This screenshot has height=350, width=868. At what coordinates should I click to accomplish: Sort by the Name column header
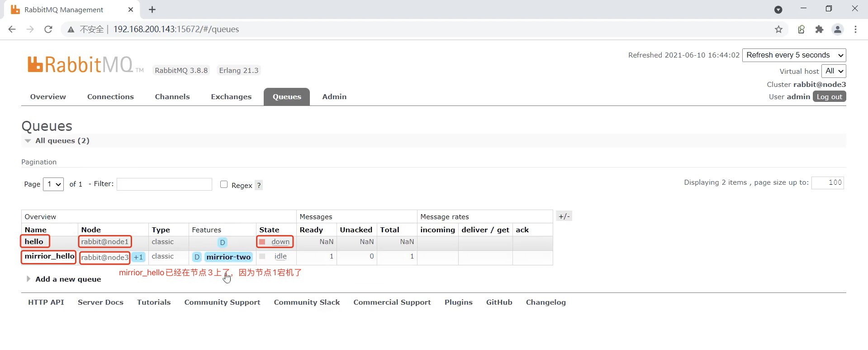36,230
